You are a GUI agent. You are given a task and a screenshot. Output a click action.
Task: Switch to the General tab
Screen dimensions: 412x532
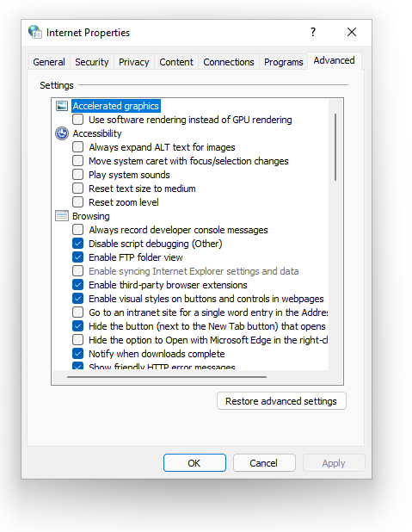[49, 62]
